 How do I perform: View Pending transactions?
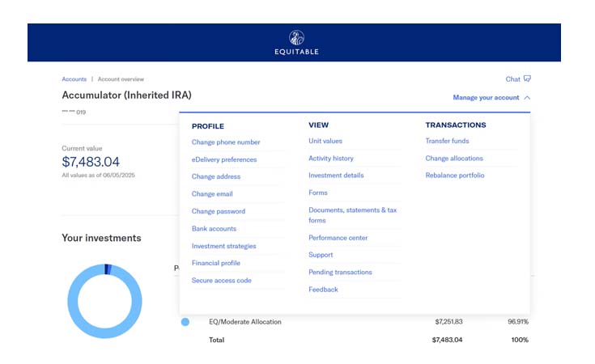coord(340,273)
